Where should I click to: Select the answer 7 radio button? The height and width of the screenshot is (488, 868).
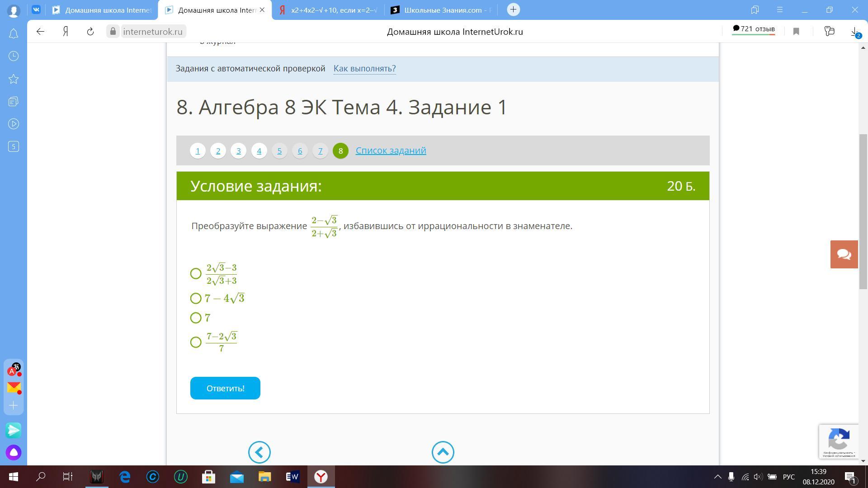click(196, 318)
